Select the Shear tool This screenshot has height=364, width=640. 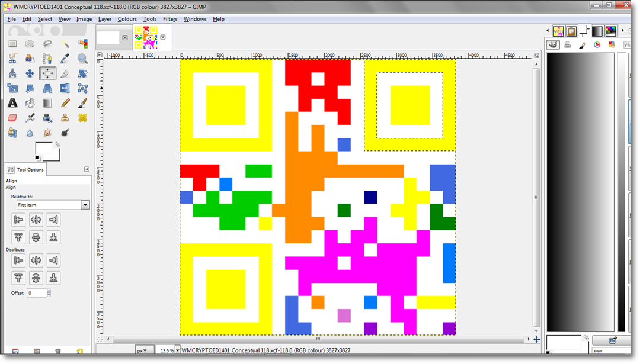tap(30, 88)
